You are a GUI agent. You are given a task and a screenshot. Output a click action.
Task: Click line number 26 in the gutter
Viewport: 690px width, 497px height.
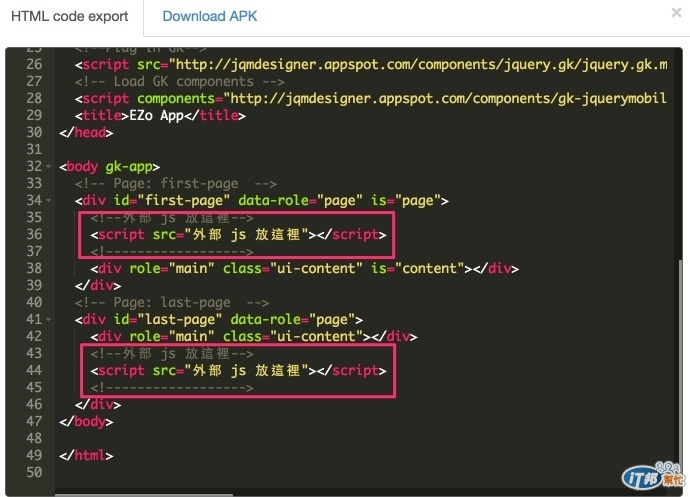point(34,64)
